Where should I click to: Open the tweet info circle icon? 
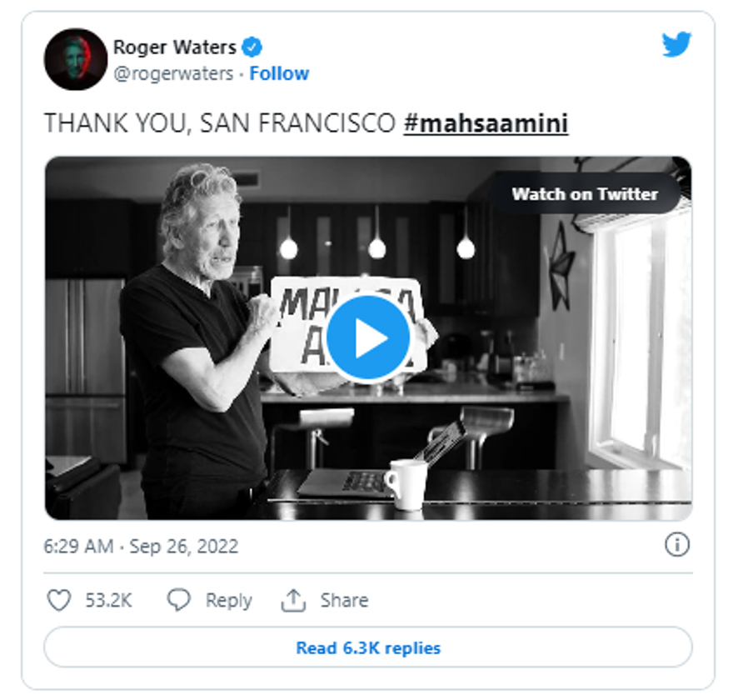(x=677, y=545)
